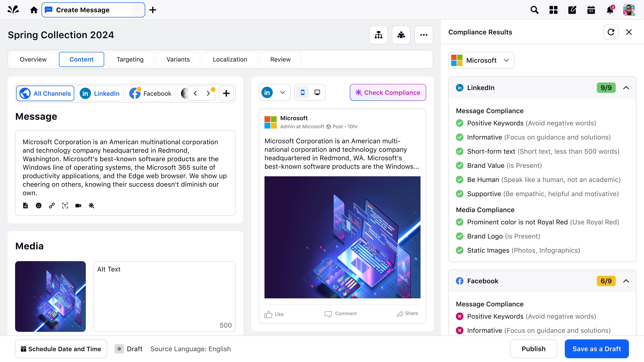644x362 pixels.
Task: Save the message as a draft
Action: coord(597,349)
